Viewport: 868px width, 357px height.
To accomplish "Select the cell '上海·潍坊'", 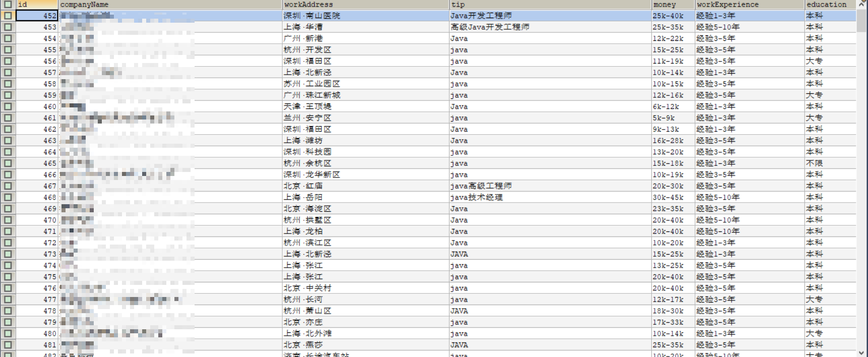I will click(x=365, y=140).
